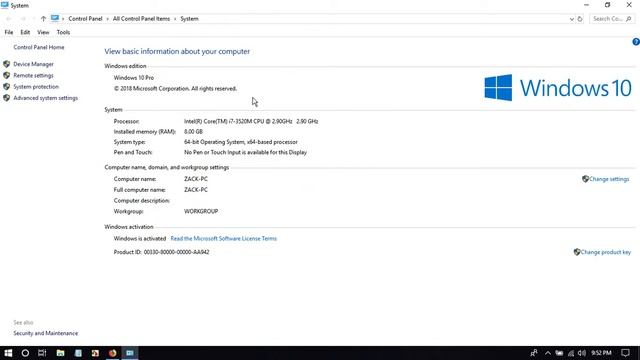Open Firefox from the taskbar
This screenshot has width=640, height=360.
pos(113,353)
